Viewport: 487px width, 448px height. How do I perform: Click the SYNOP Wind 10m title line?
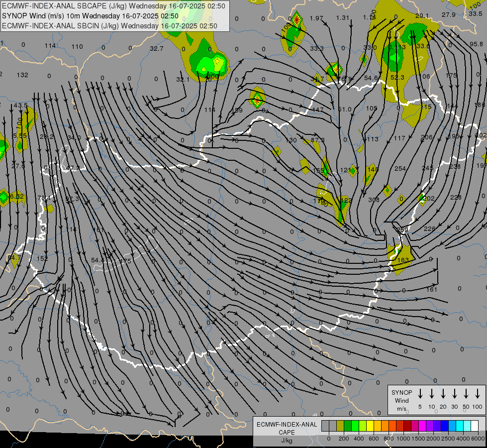pyautogui.click(x=90, y=16)
